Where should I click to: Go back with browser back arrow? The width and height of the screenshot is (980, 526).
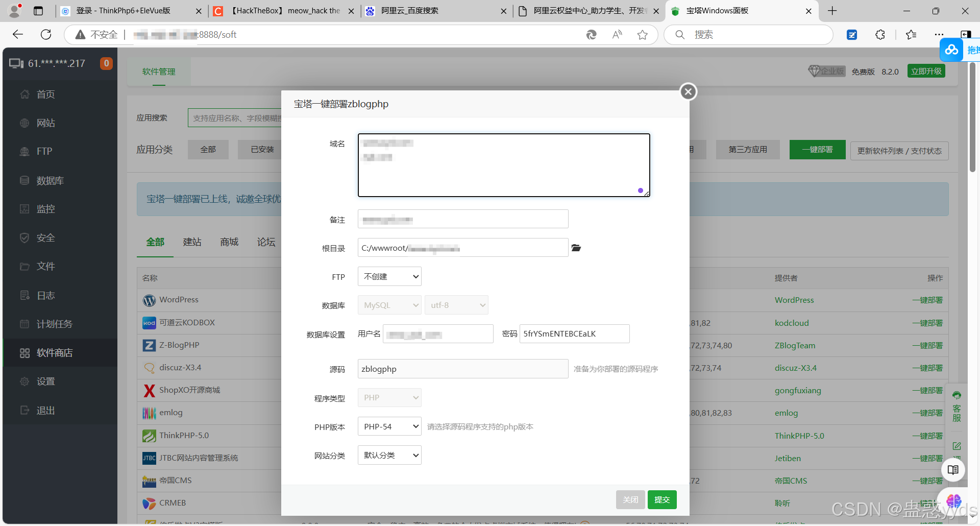[18, 34]
